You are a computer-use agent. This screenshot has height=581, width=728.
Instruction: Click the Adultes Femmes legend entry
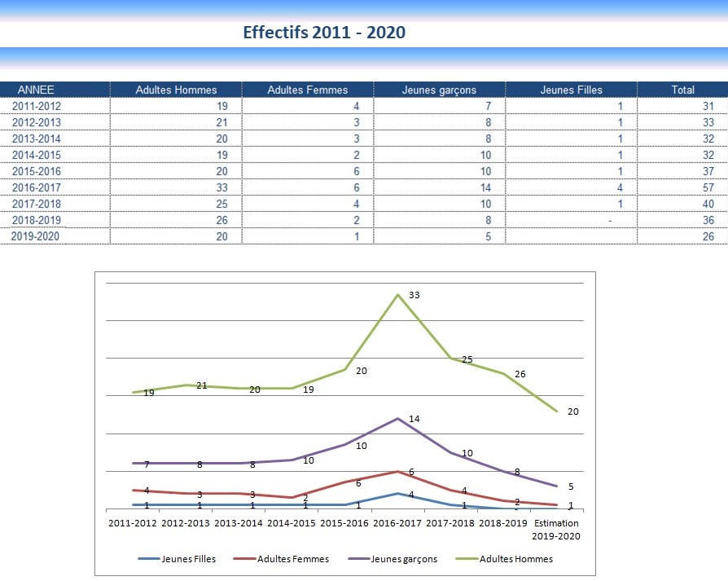(282, 559)
